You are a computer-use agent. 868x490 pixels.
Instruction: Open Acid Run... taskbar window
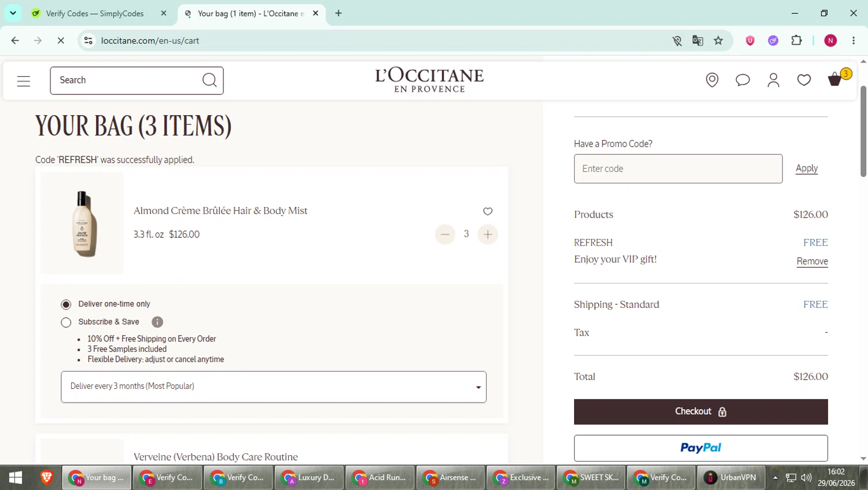(380, 478)
